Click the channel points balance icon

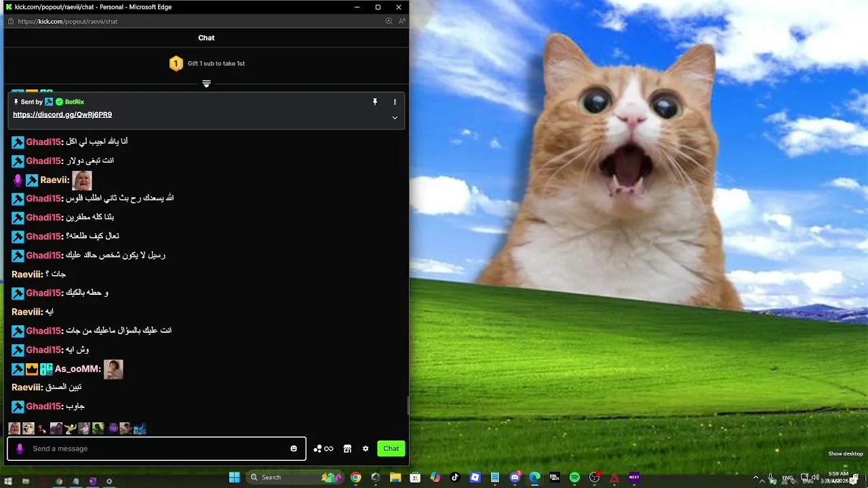coord(323,449)
